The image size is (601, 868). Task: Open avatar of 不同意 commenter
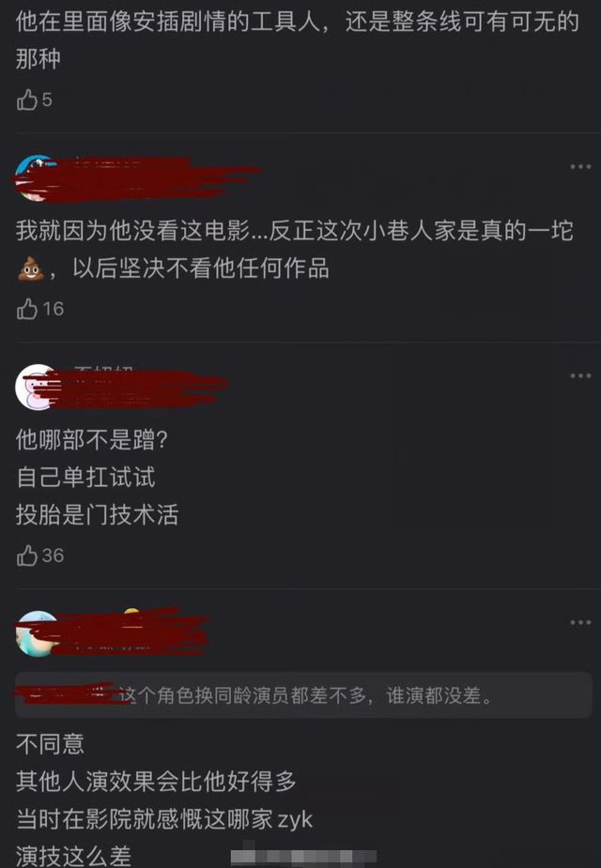tap(38, 633)
